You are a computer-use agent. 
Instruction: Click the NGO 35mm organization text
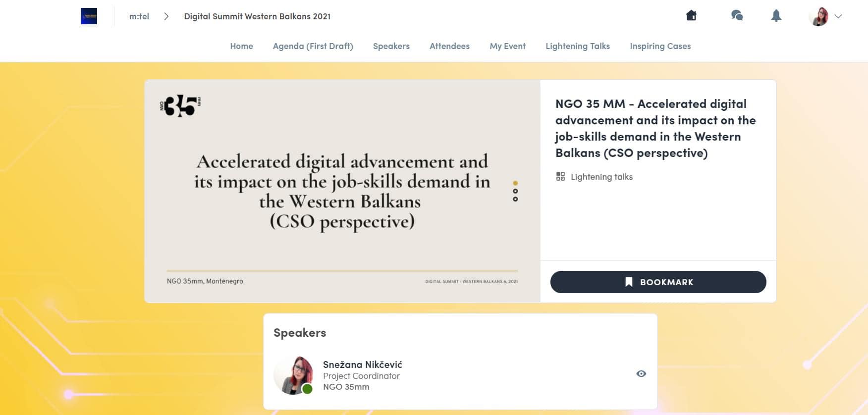coord(346,387)
